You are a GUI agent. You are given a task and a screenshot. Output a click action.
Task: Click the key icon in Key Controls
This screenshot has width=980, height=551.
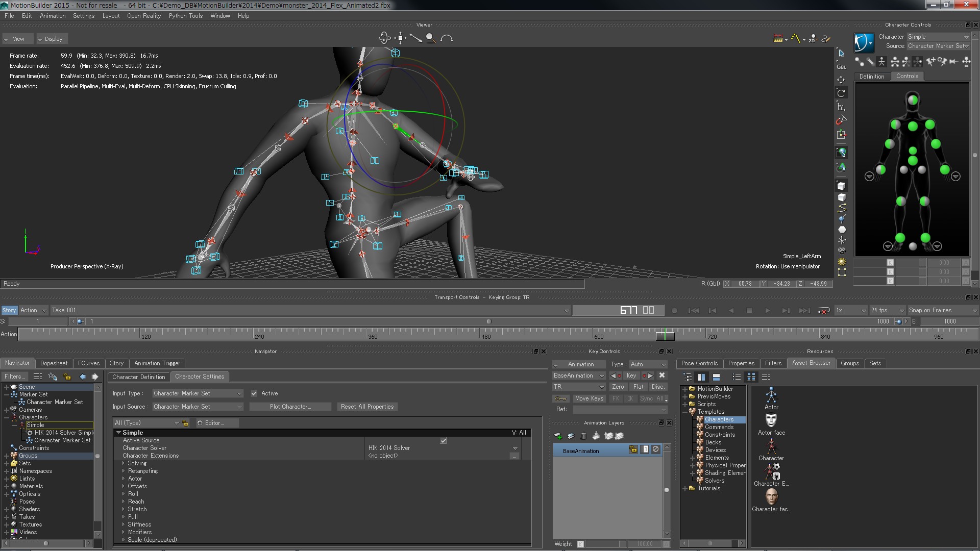[560, 398]
